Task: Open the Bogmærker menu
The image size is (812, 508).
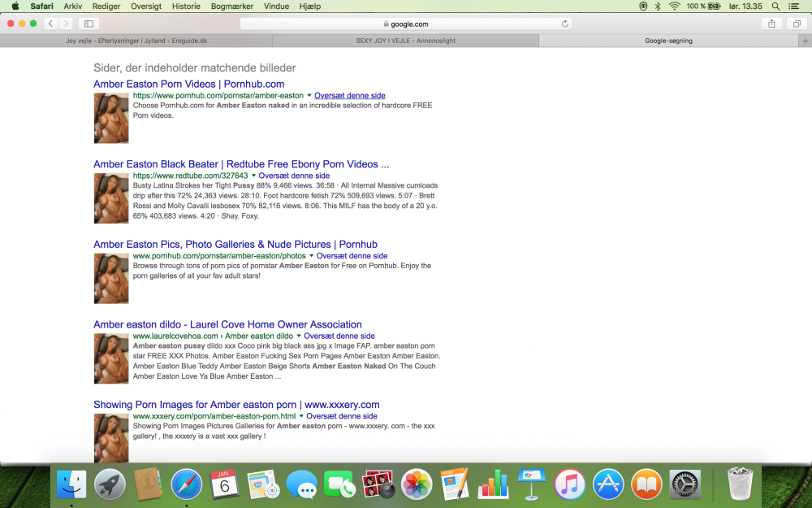Action: coord(232,7)
